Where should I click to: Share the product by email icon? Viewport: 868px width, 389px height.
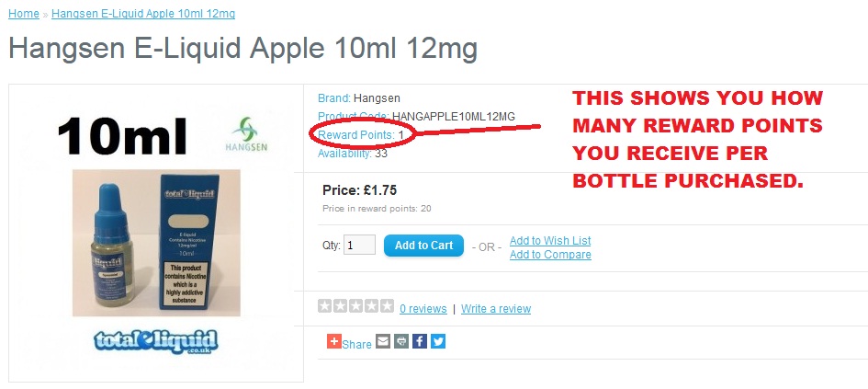(383, 341)
